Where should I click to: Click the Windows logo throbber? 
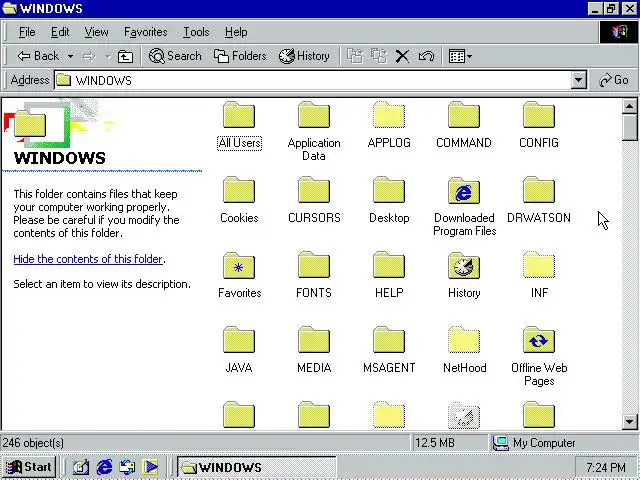(x=619, y=32)
